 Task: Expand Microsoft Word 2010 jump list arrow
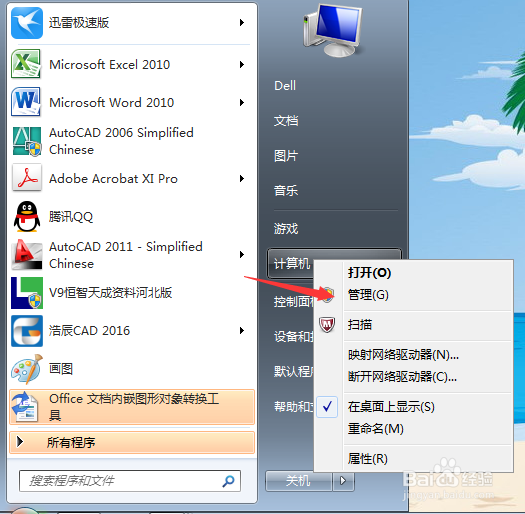coord(242,102)
